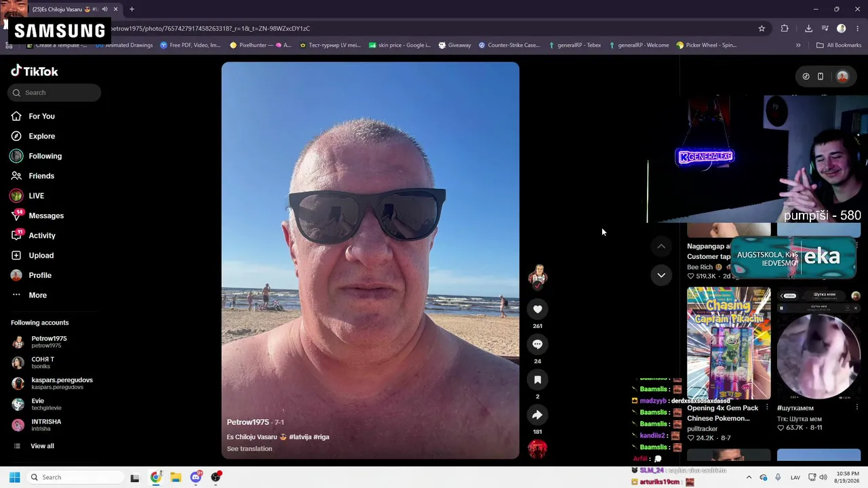Open the browser downloads icon

(x=808, y=28)
